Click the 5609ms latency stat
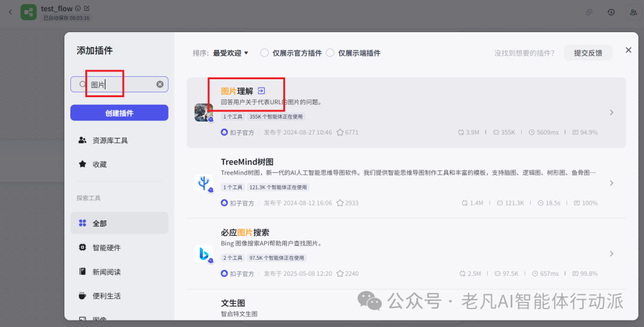Viewport: 644px width, 327px height. [543, 132]
